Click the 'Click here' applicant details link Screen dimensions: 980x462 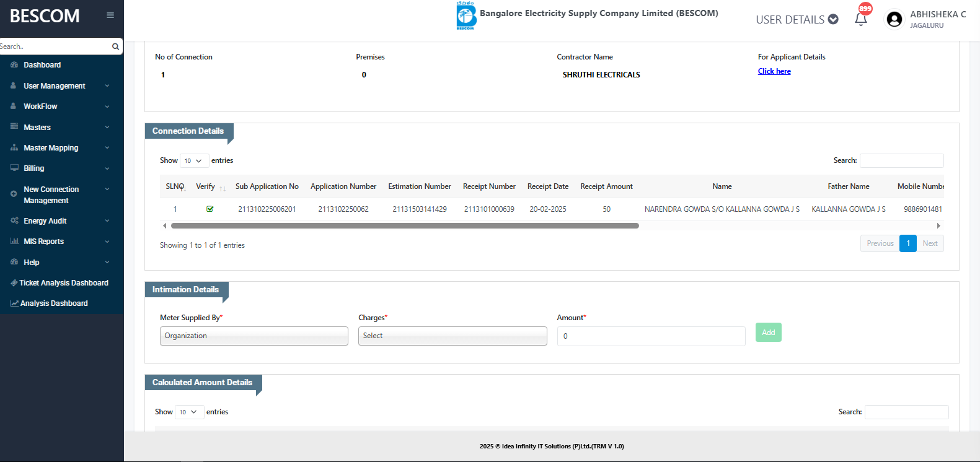pyautogui.click(x=774, y=71)
